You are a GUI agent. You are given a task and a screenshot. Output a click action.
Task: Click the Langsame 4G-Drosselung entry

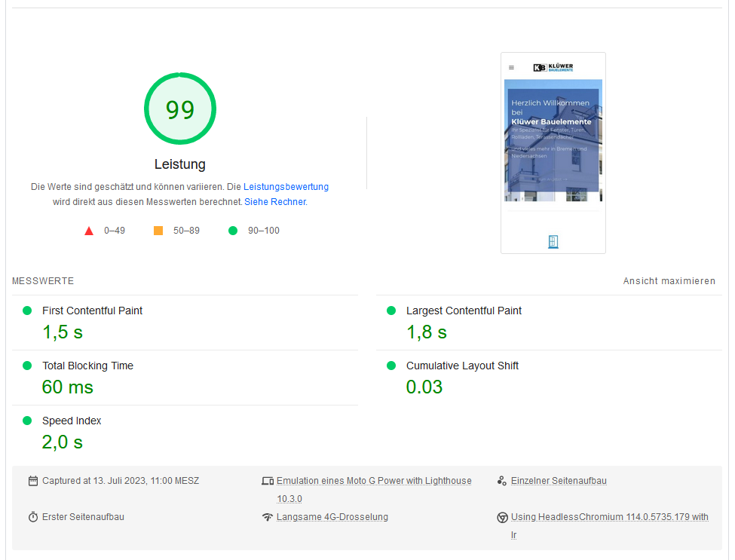332,517
